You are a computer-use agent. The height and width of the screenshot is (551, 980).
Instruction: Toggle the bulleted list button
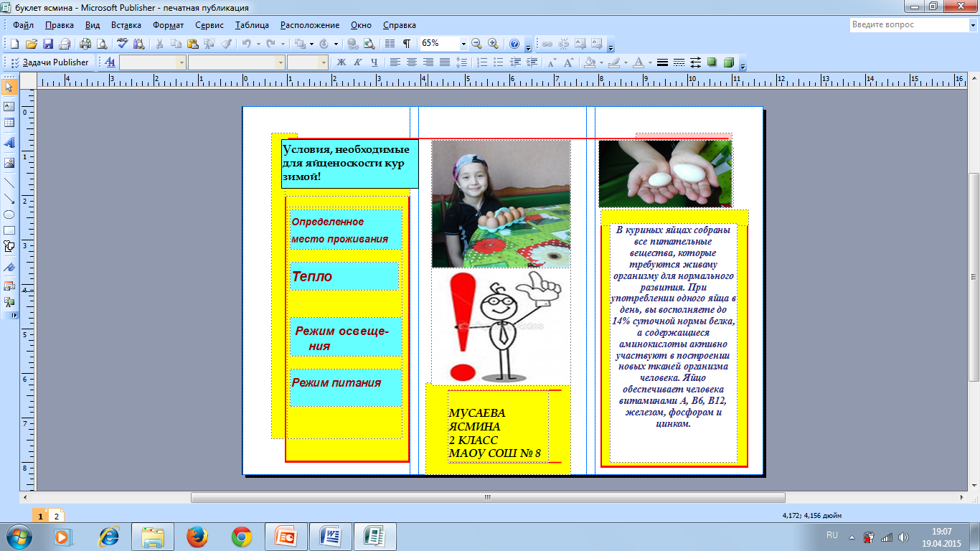499,62
